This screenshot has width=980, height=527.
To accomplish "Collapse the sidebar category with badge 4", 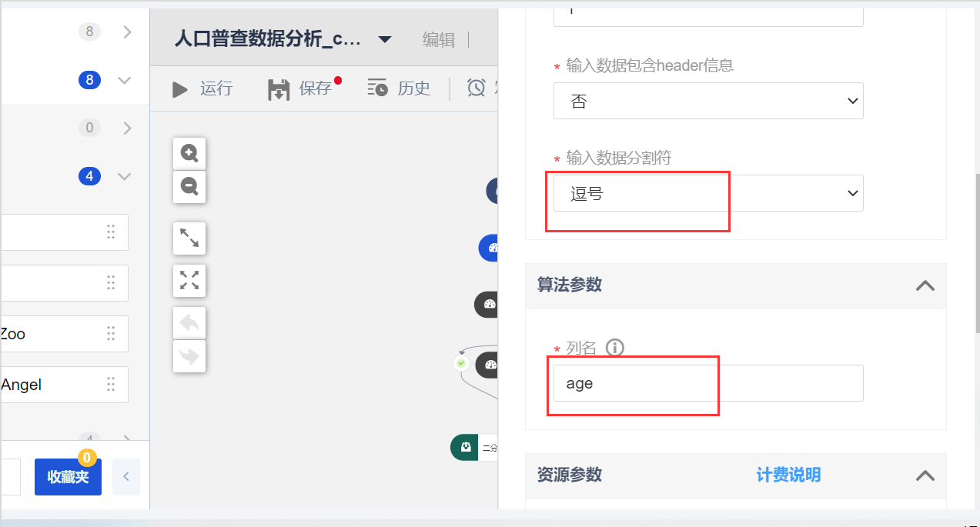I will tap(125, 176).
